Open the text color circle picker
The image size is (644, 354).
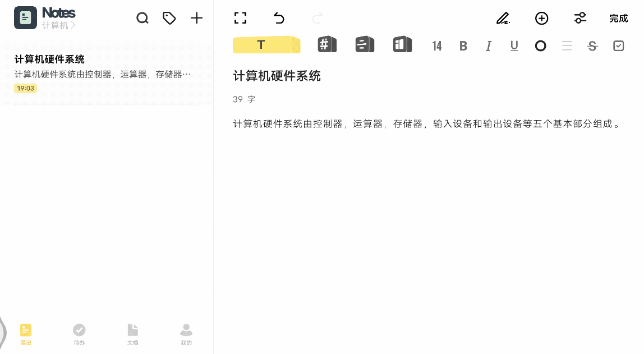click(x=540, y=46)
